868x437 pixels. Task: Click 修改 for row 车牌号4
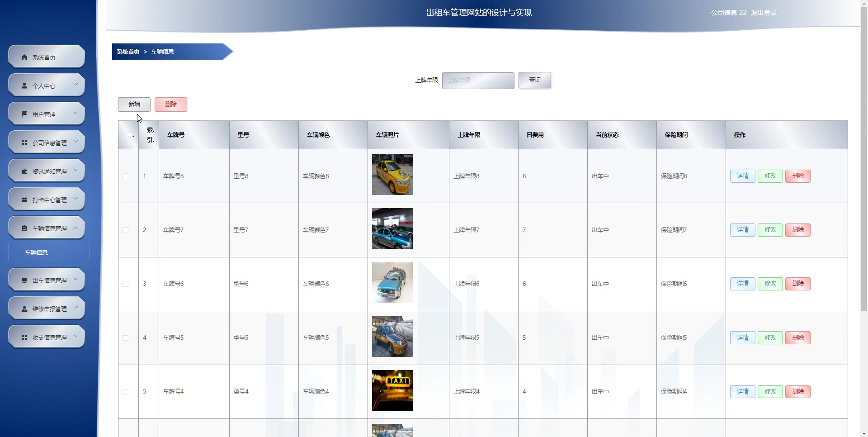pyautogui.click(x=770, y=391)
